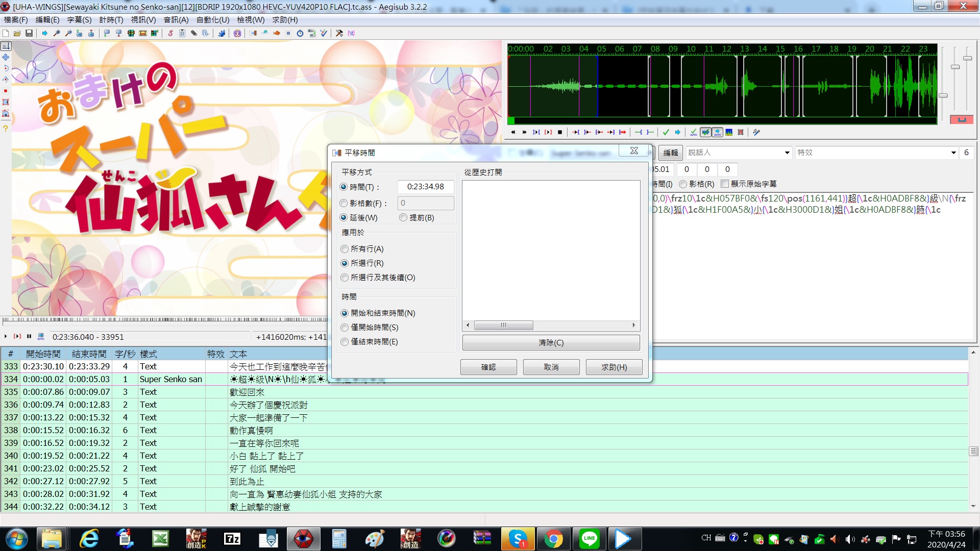Screen dimensions: 980x551
Task: Stop audio playback square icon
Action: pos(560,132)
